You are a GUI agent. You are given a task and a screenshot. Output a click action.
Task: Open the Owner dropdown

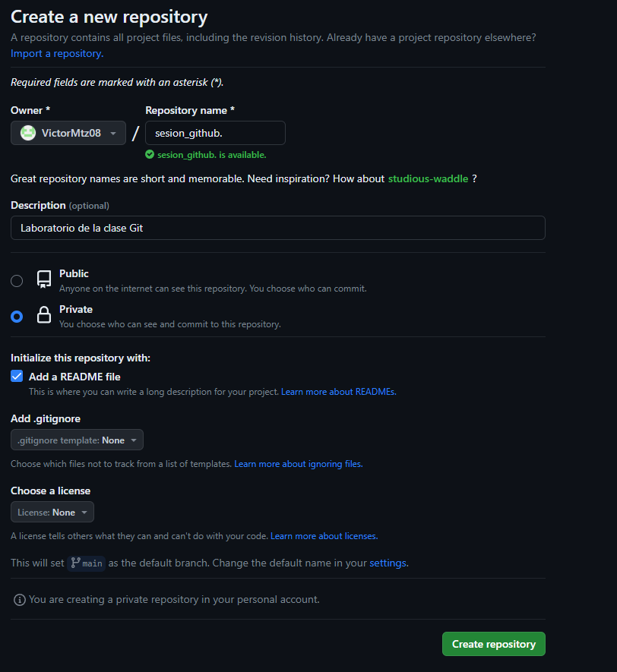(x=68, y=132)
